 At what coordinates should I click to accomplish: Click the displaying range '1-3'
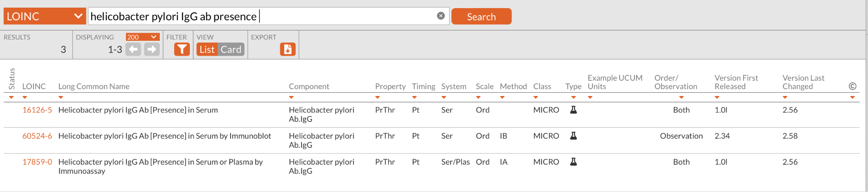coord(115,49)
